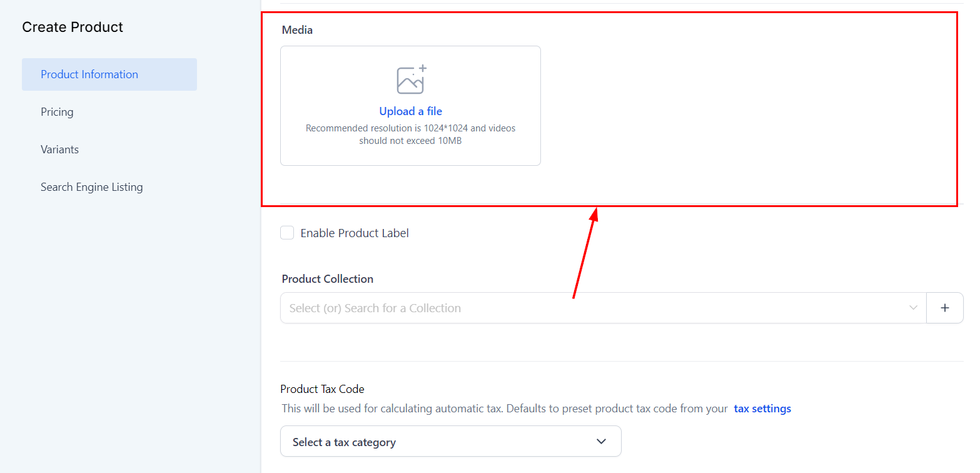Click the 'Create Product' heading

point(73,27)
